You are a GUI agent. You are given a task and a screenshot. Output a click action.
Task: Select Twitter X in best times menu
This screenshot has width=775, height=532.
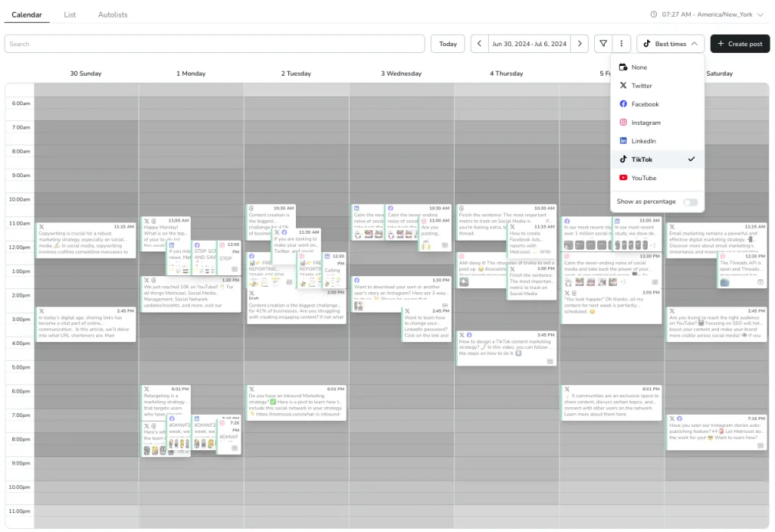pos(641,86)
